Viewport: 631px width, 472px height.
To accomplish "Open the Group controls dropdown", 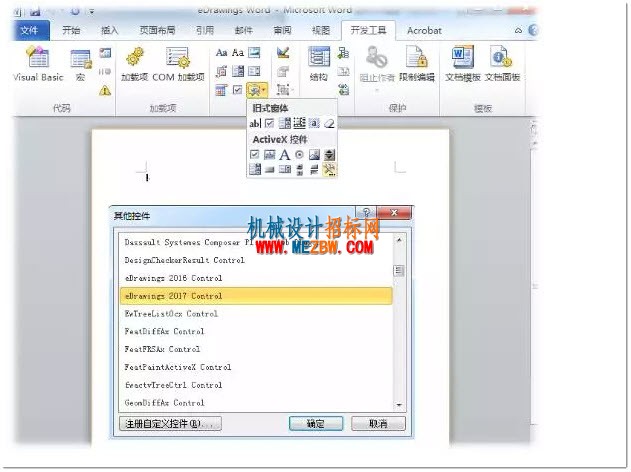I will (285, 90).
